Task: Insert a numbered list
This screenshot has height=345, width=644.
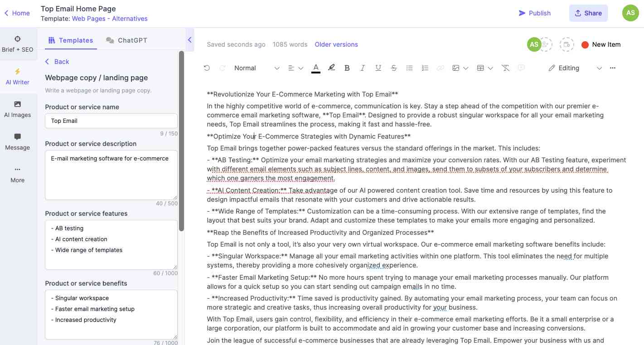Action: click(425, 68)
